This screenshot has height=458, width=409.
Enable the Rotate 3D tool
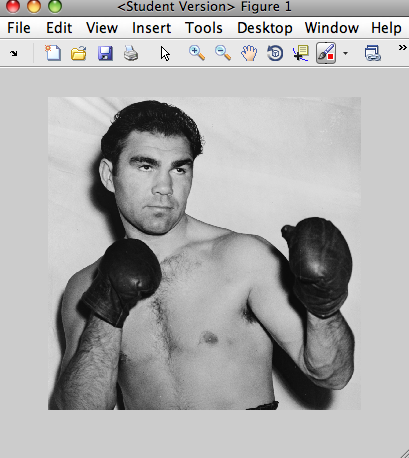point(275,53)
